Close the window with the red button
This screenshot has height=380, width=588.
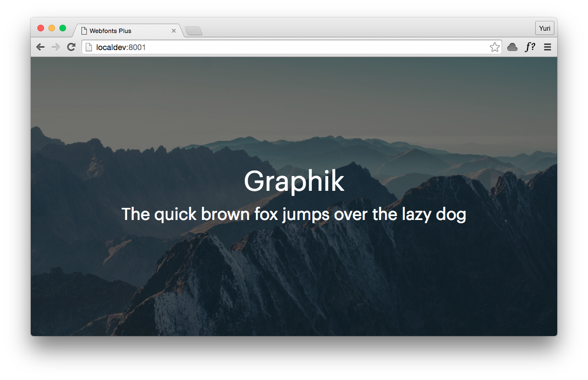(x=41, y=28)
